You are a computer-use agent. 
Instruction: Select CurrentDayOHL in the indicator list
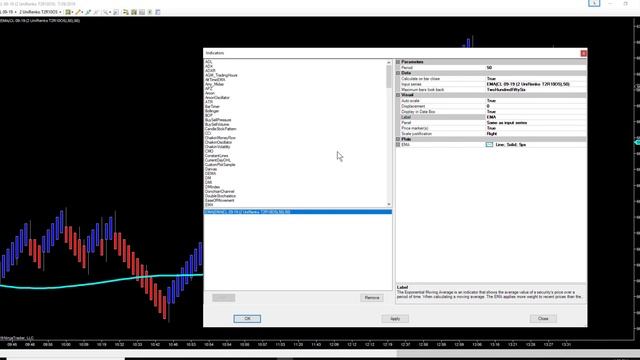(218, 160)
